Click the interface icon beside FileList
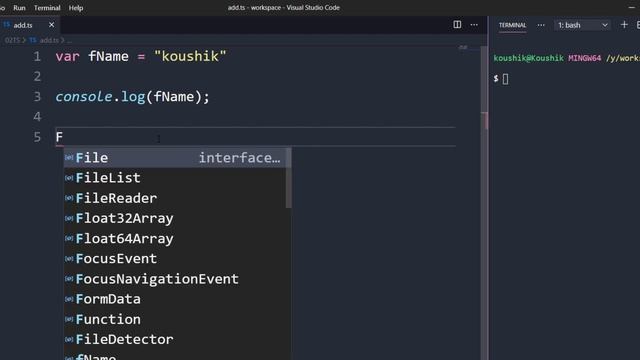Image resolution: width=640 pixels, height=360 pixels. 69,178
